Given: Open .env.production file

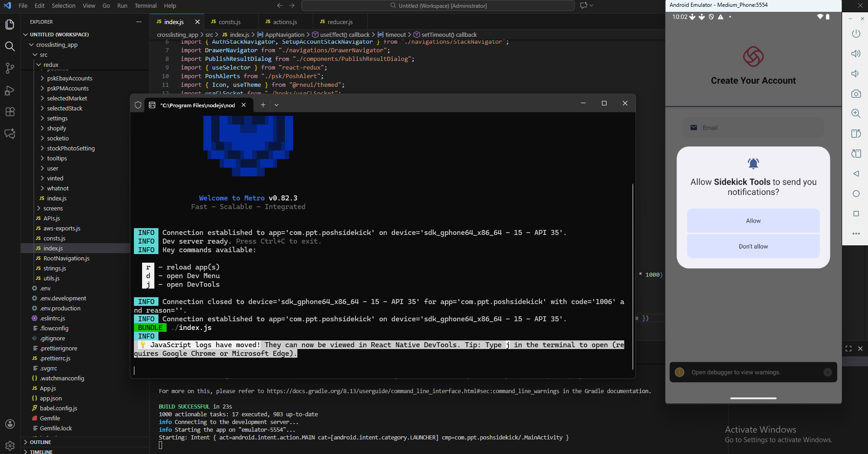Looking at the screenshot, I should coord(60,308).
